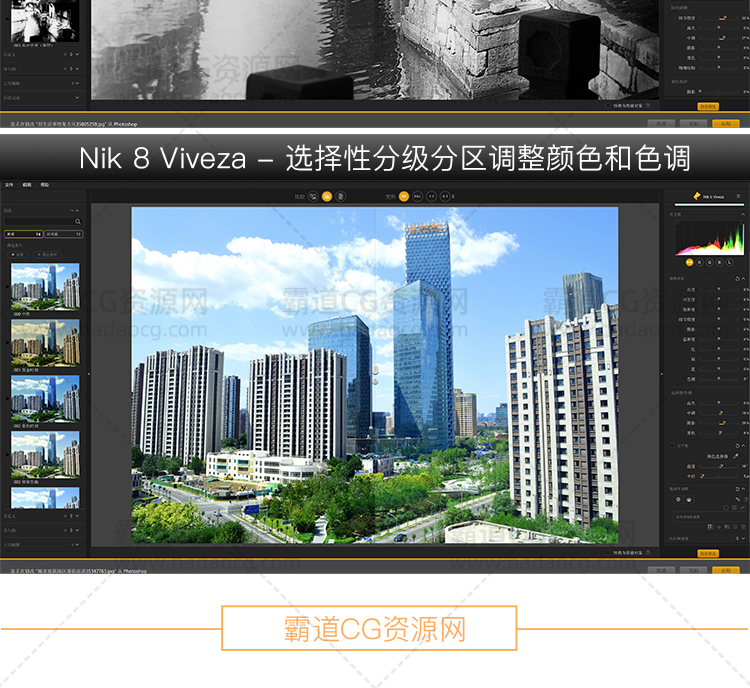The width and height of the screenshot is (750, 688).
Task: Click the search magnifier icon in Viveza presets
Action: point(78,222)
